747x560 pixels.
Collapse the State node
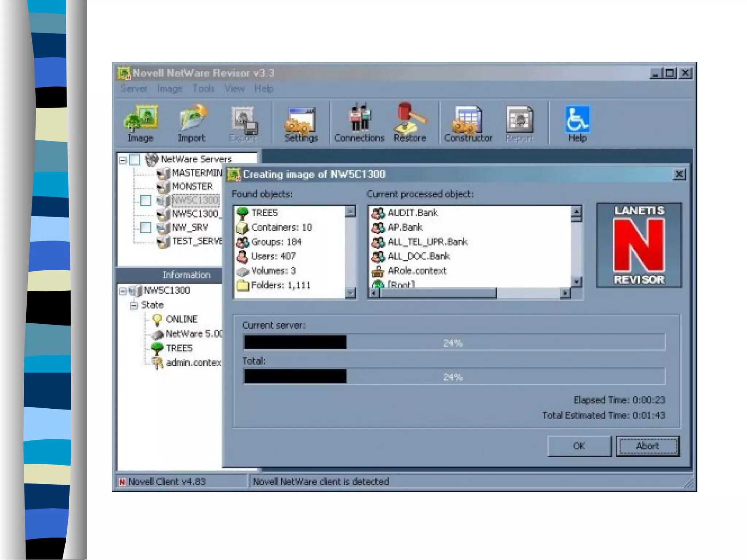coord(134,305)
